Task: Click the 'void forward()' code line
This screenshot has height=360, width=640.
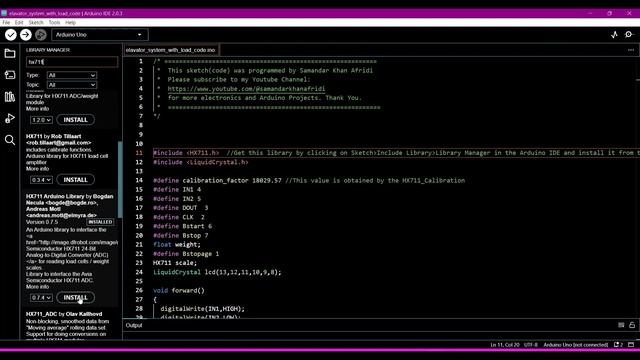Action: [x=179, y=291]
